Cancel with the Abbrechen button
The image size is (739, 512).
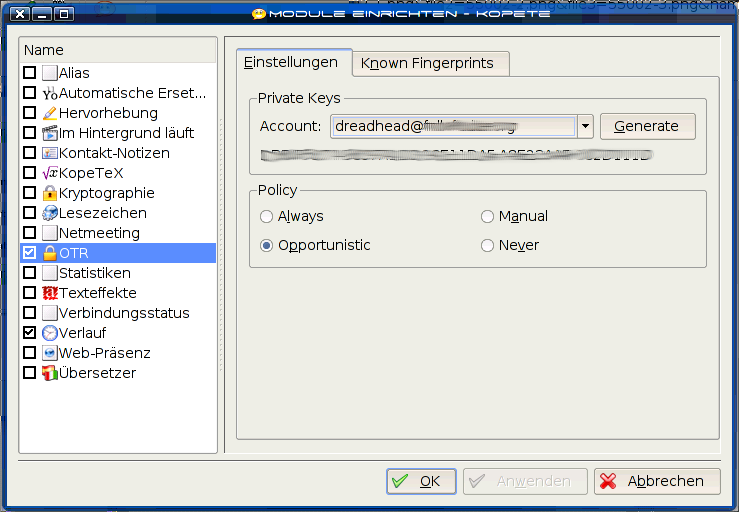657,481
